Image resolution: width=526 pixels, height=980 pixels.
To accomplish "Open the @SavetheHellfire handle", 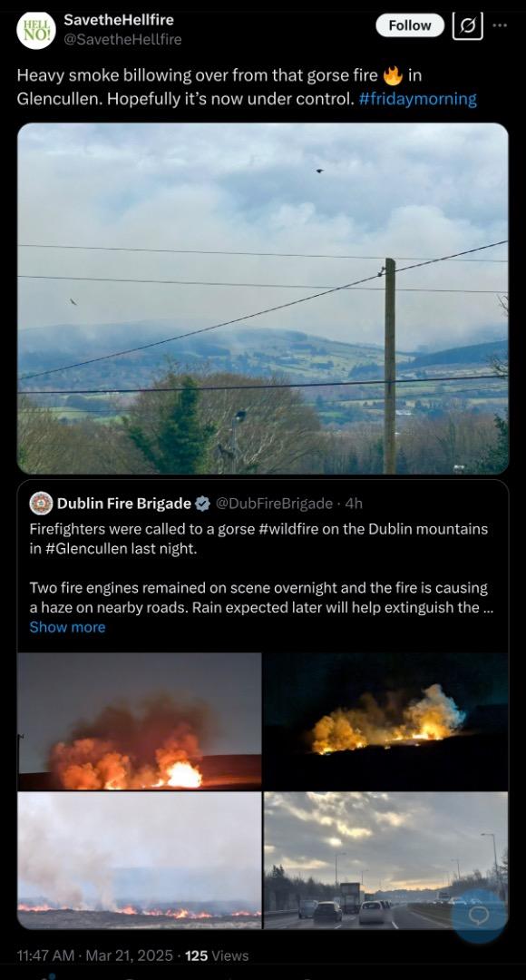I will [123, 39].
